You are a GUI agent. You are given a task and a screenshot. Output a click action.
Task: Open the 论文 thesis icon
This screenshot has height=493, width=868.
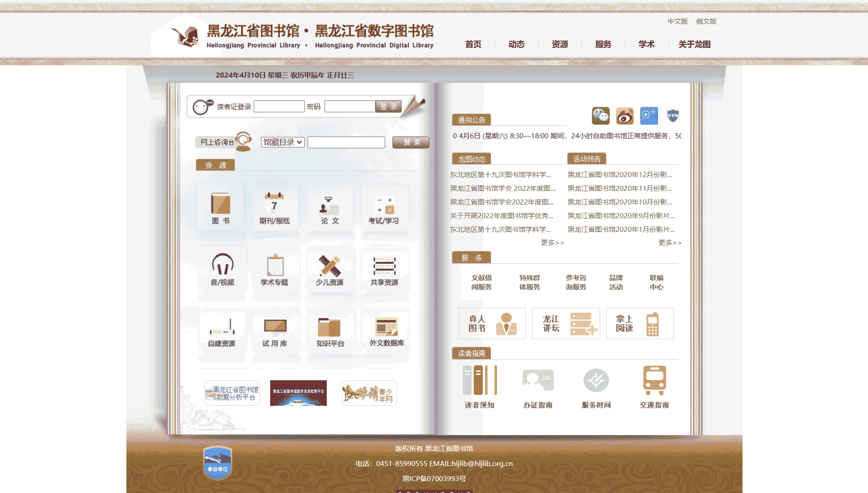329,208
